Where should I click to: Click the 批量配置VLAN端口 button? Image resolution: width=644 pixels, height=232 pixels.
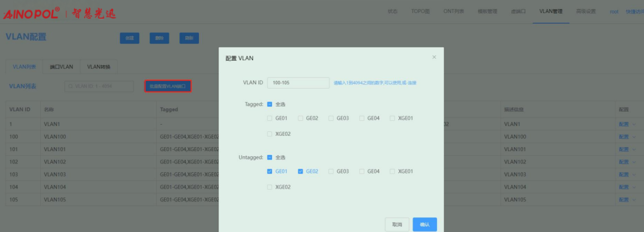point(168,86)
